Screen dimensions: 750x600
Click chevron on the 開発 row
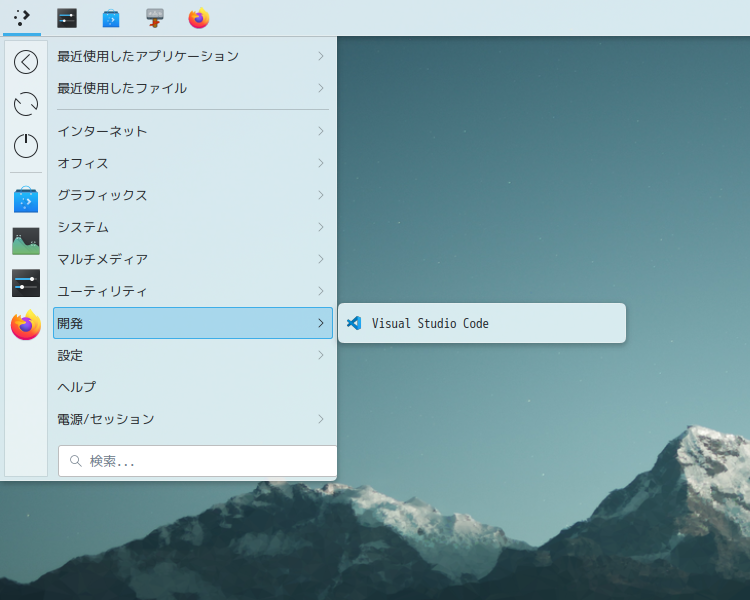[x=321, y=323]
